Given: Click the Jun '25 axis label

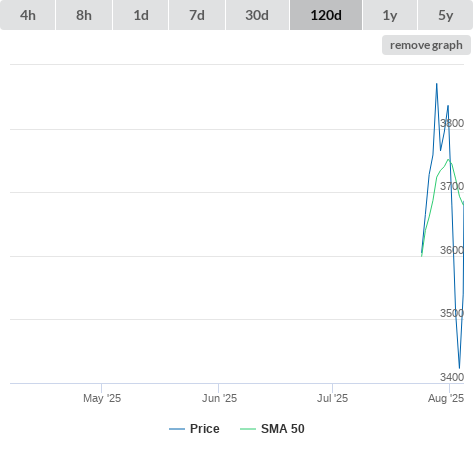Looking at the screenshot, I should coord(219,398).
